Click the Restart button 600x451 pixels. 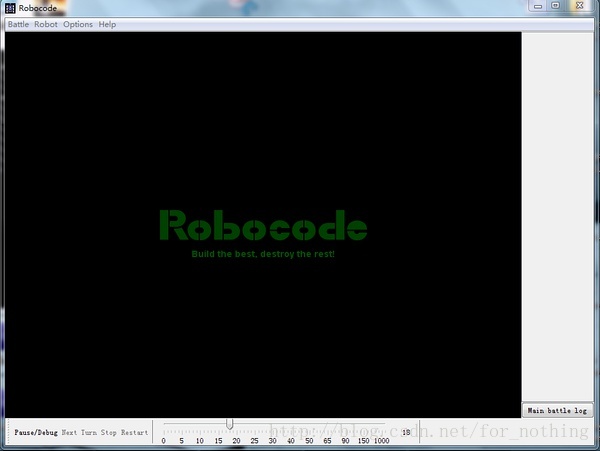[x=134, y=433]
